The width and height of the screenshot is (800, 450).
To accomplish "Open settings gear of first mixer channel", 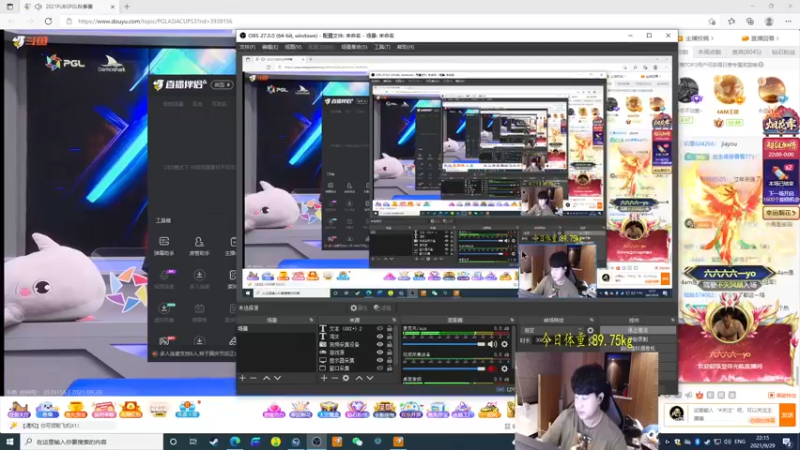I will pos(505,344).
